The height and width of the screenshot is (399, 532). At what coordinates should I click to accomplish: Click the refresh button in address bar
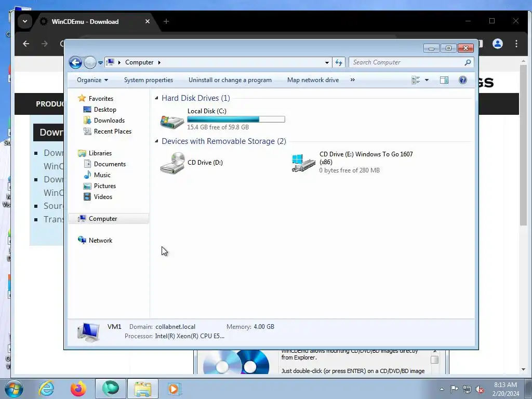point(339,62)
